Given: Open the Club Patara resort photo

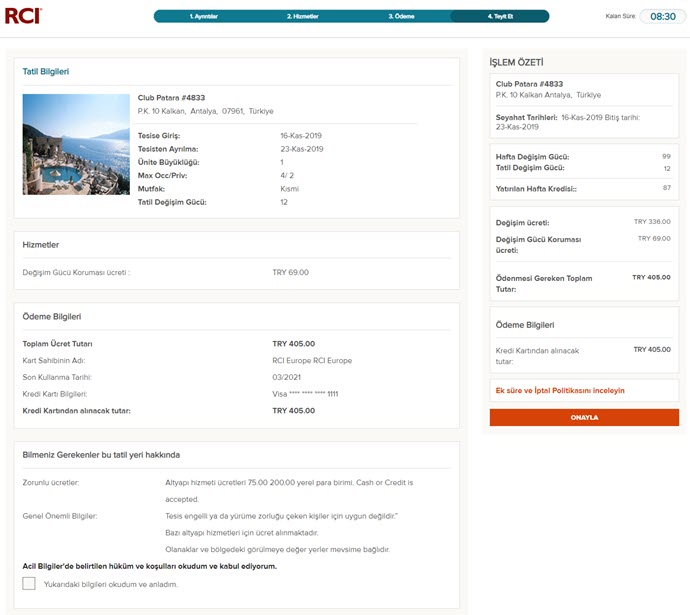Looking at the screenshot, I should point(76,144).
